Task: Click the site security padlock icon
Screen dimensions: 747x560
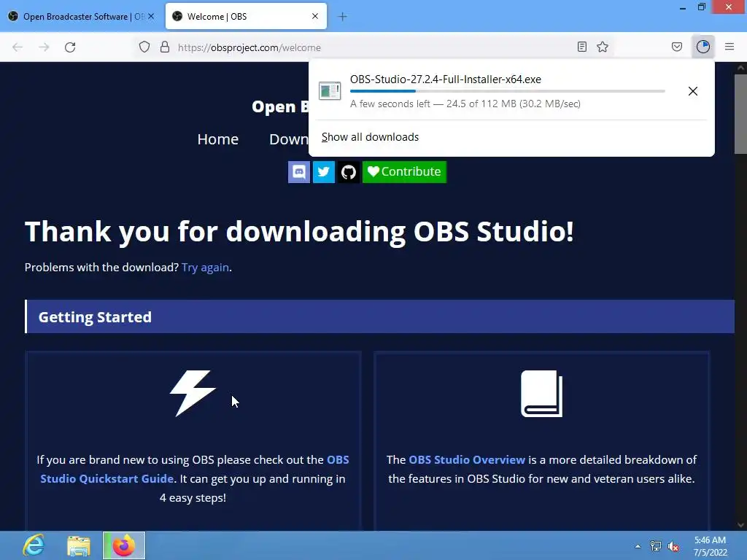Action: [x=165, y=47]
